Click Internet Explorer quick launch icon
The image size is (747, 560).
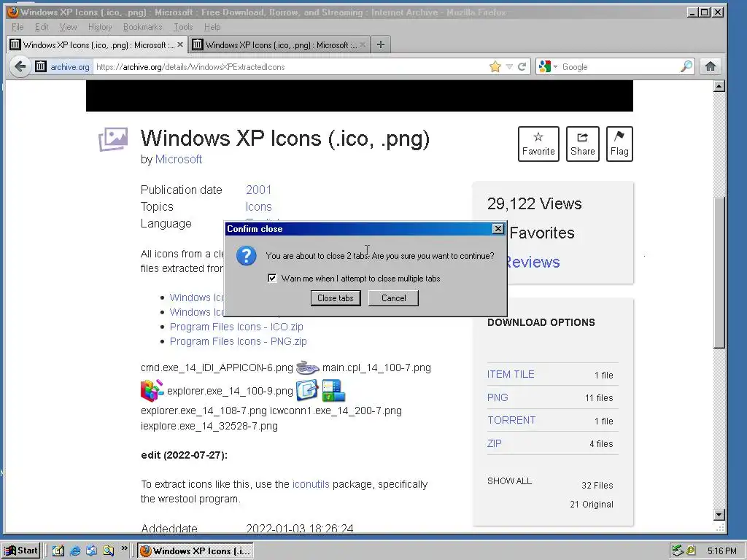(75, 551)
